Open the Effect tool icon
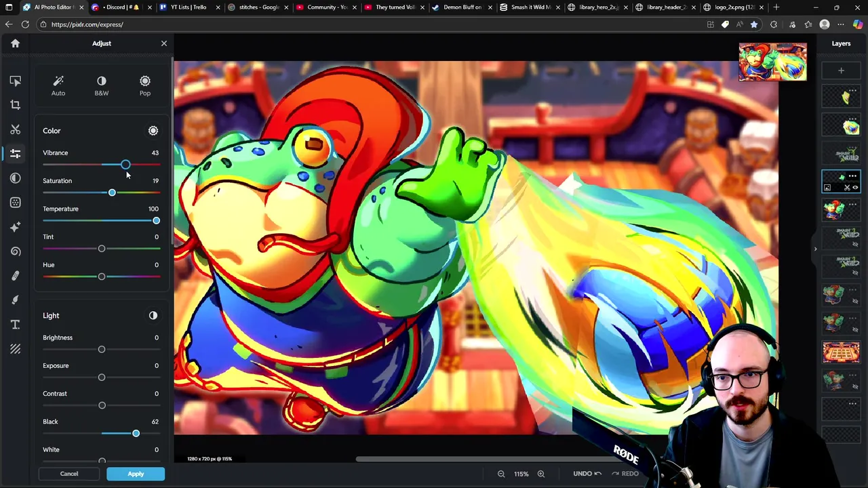The height and width of the screenshot is (488, 868). point(15,203)
